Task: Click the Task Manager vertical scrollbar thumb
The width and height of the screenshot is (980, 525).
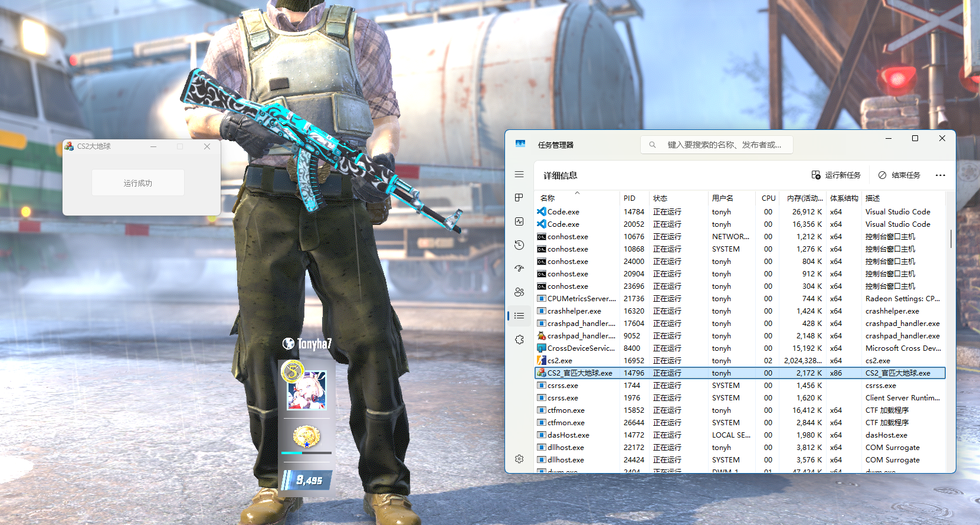Action: click(950, 239)
